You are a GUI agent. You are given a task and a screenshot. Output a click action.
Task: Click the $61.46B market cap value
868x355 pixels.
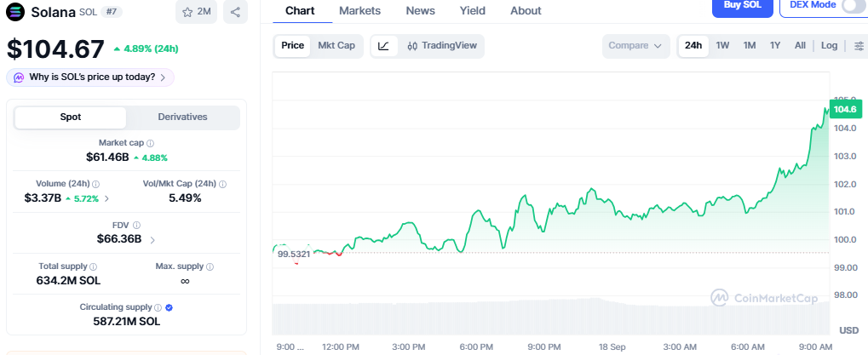click(x=107, y=157)
